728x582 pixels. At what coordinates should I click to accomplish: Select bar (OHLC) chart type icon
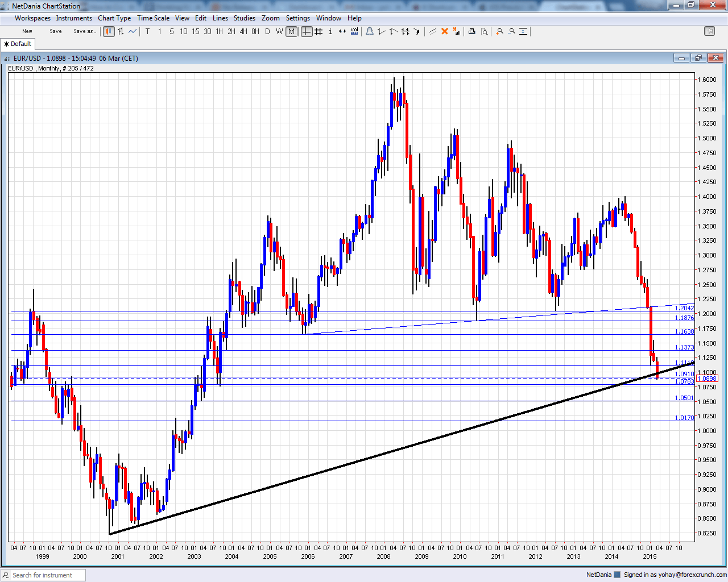point(121,31)
